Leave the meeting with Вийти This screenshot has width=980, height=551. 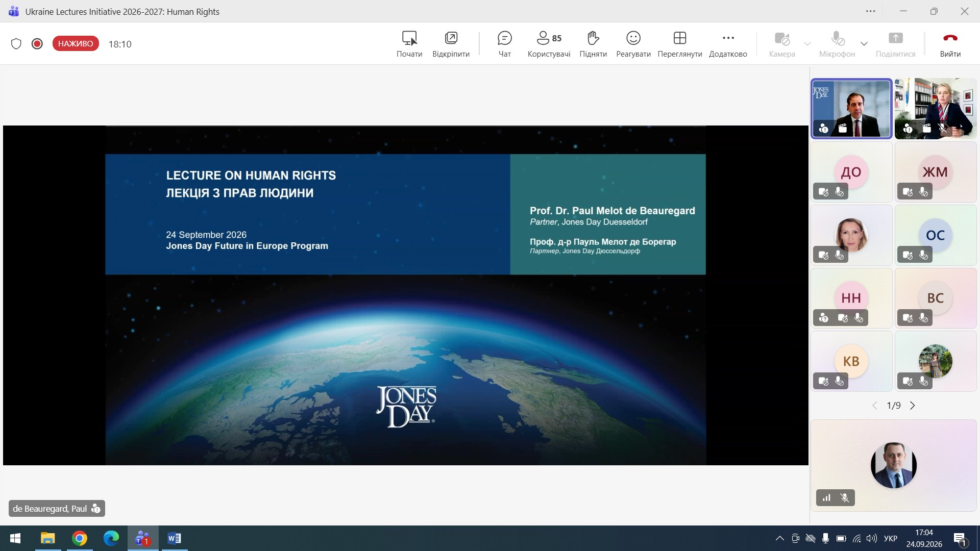[x=950, y=44]
